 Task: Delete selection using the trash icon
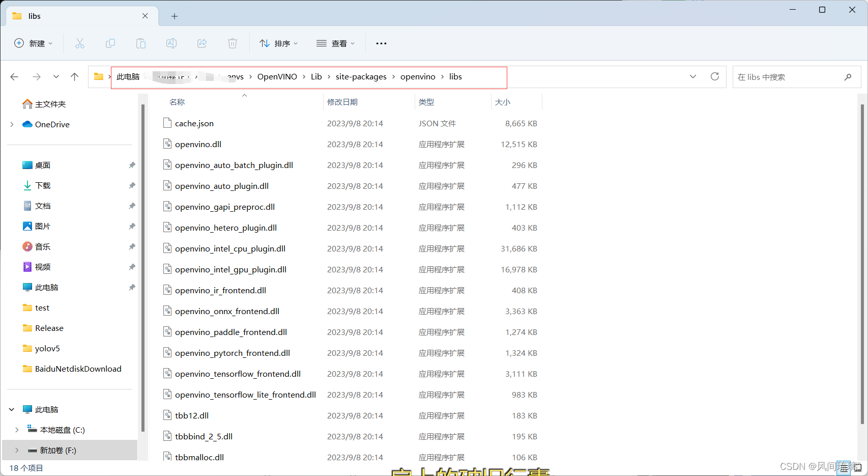tap(233, 43)
